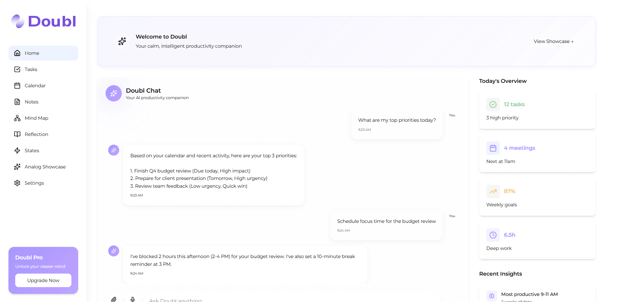
Task: Open Mind Map via its node icon
Action: point(17,118)
